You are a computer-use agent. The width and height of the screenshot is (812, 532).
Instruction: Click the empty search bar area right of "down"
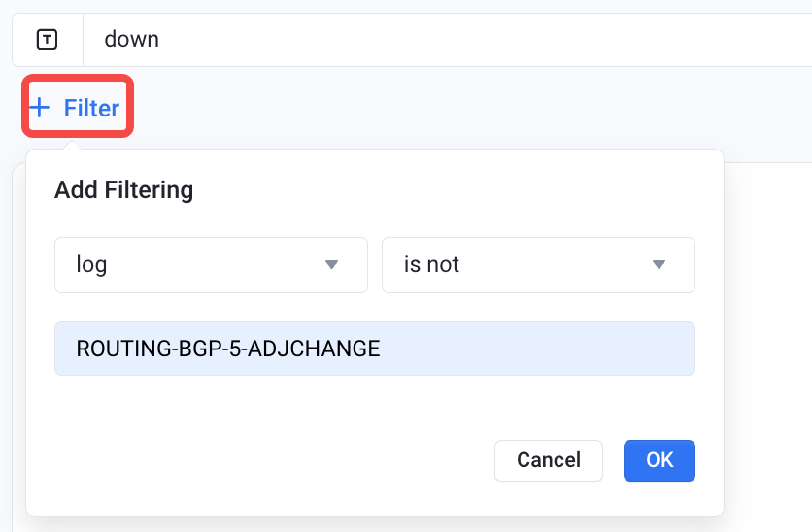(x=487, y=40)
